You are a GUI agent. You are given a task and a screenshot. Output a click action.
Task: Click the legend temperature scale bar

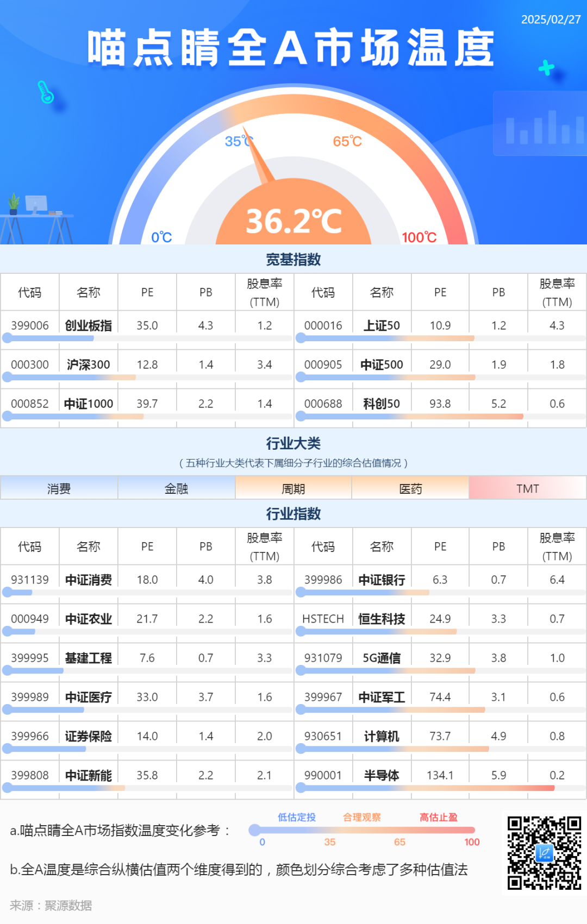(362, 830)
